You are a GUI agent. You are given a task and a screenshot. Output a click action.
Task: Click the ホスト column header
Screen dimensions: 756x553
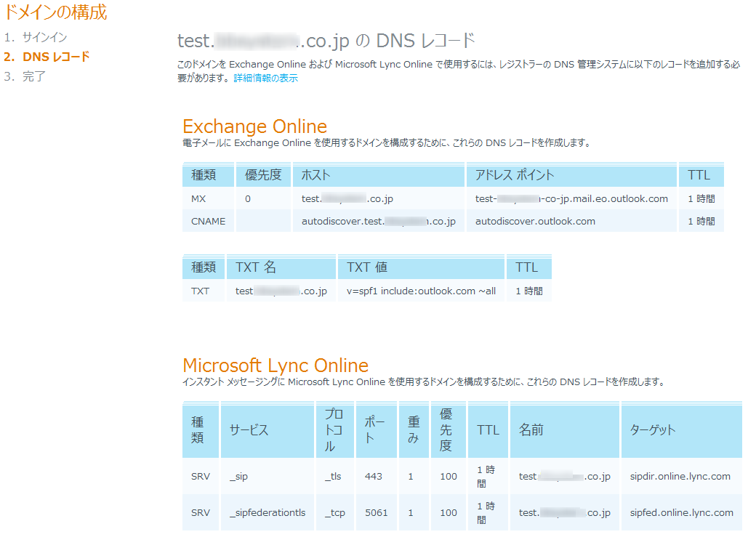[379, 175]
